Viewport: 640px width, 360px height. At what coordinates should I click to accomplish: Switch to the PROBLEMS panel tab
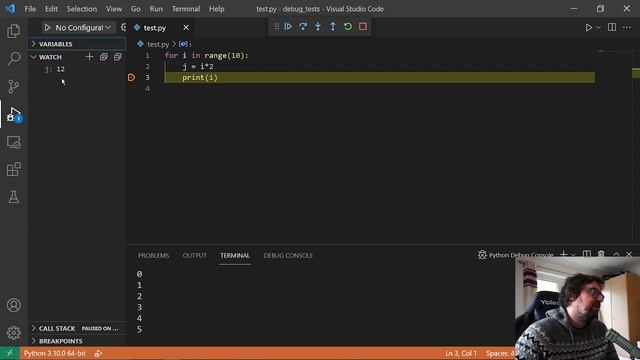[153, 256]
